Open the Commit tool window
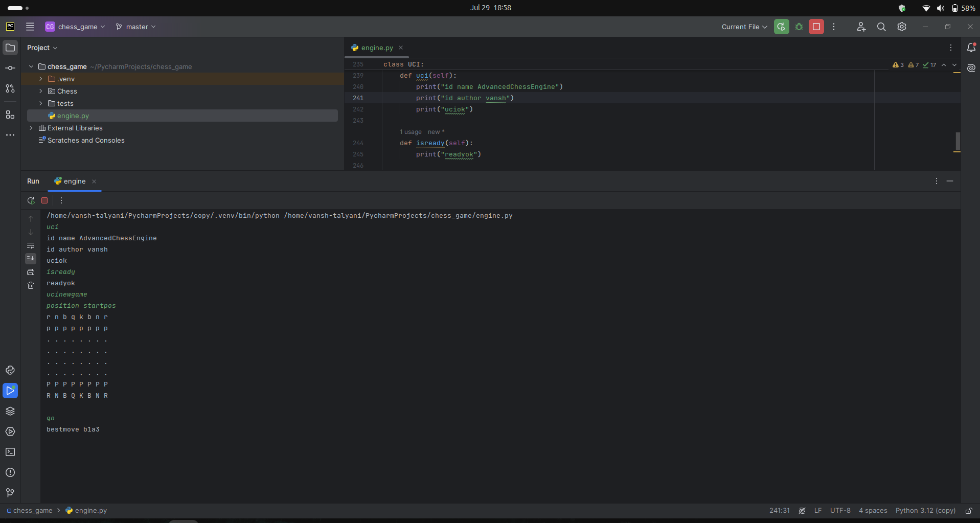 click(x=10, y=68)
